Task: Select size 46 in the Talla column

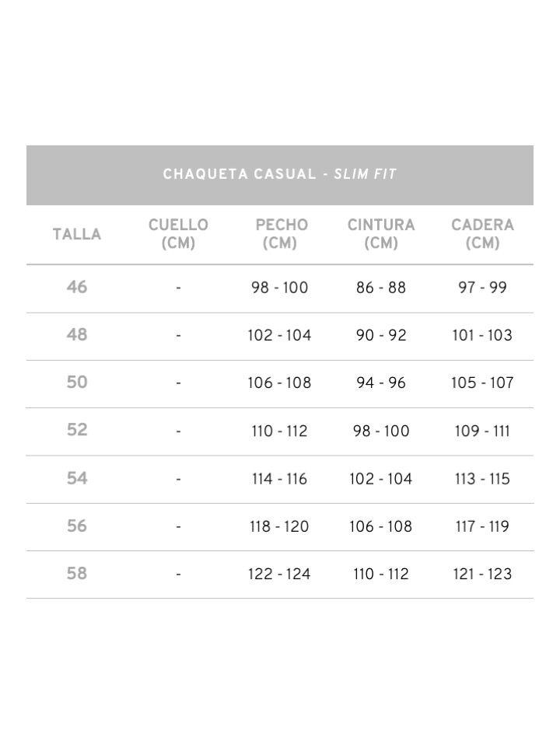Action: click(x=77, y=288)
